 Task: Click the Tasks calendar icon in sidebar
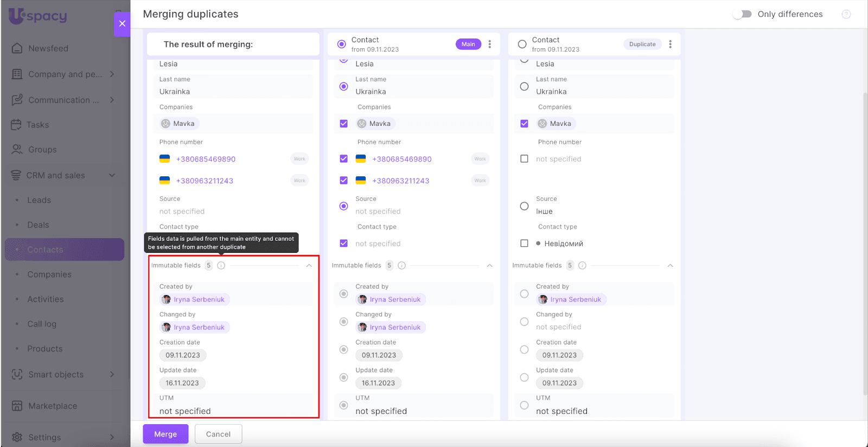click(16, 125)
